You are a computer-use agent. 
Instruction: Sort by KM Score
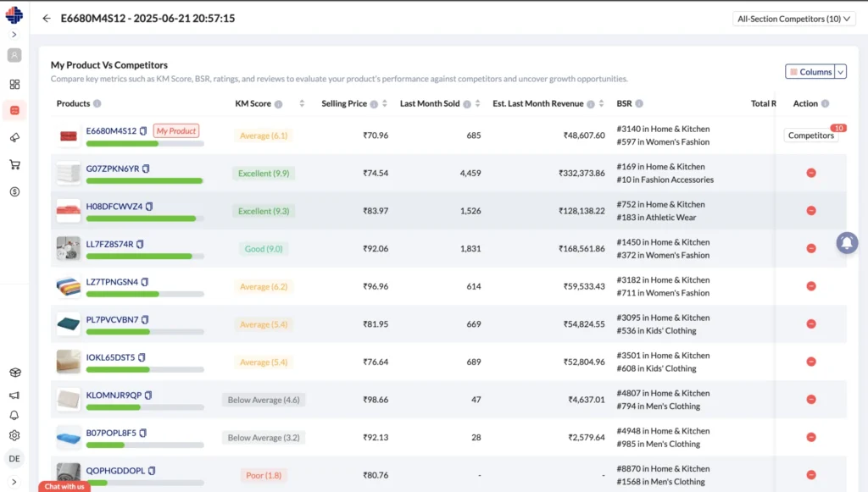point(302,103)
